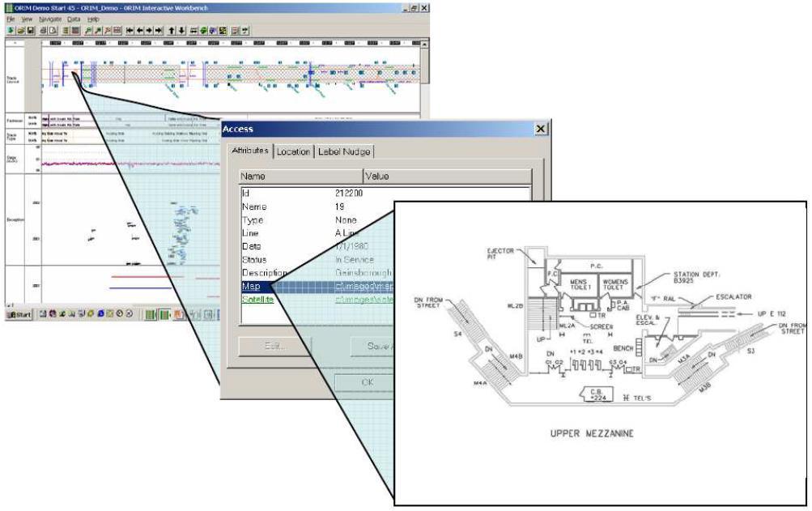The image size is (812, 511).
Task: Click the yellow grid icon beside print preview
Action: (x=66, y=31)
